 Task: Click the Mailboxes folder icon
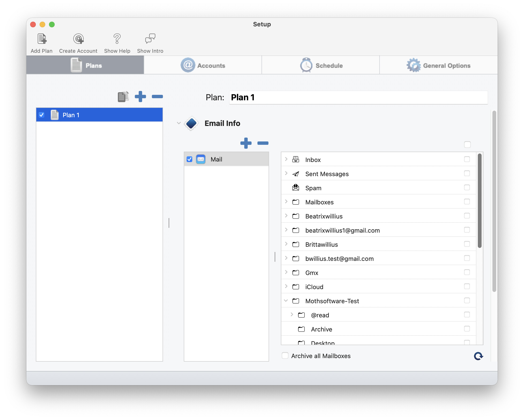[295, 202]
